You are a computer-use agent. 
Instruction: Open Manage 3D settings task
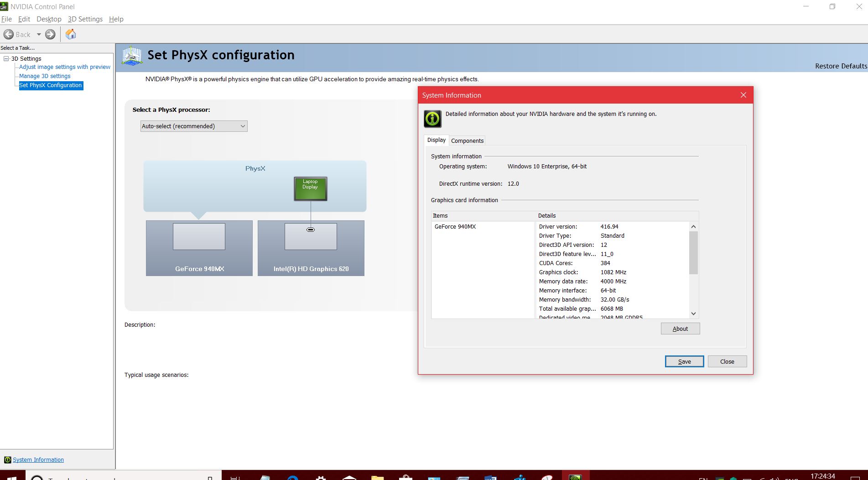(45, 76)
